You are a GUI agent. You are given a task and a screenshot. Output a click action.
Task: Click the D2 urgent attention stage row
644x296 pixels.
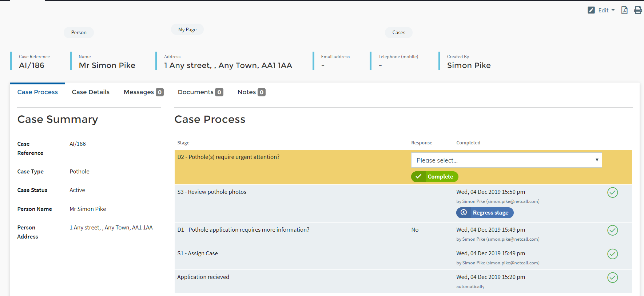pos(228,157)
